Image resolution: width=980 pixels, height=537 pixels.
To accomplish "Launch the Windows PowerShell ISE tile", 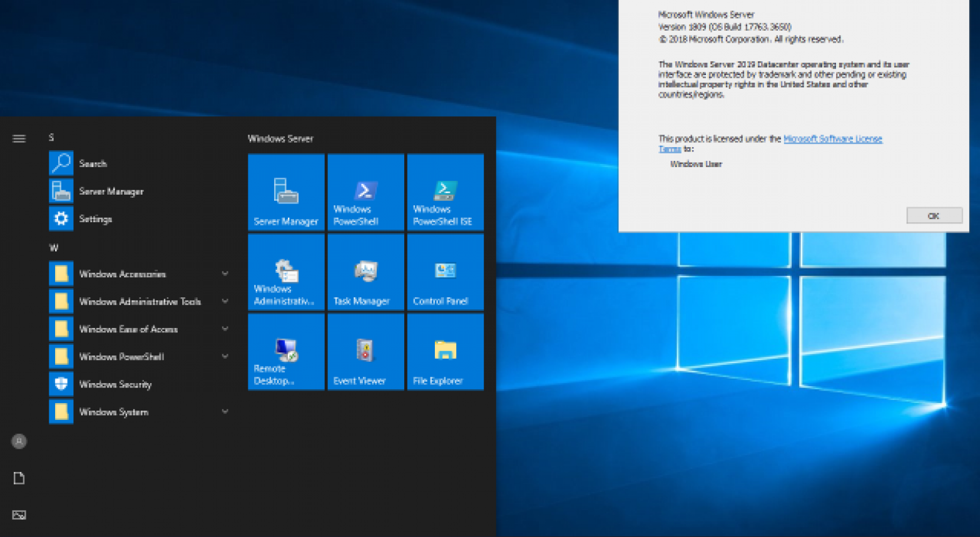I will point(445,192).
